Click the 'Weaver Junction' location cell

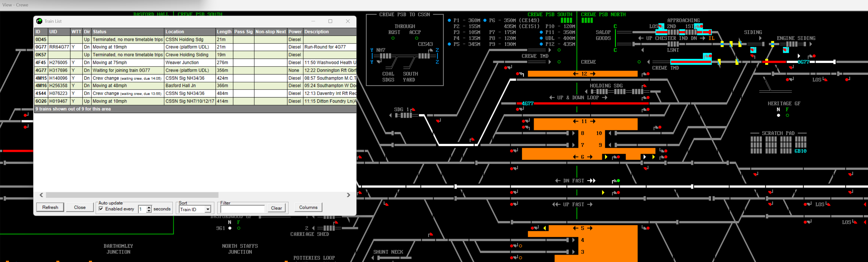190,62
